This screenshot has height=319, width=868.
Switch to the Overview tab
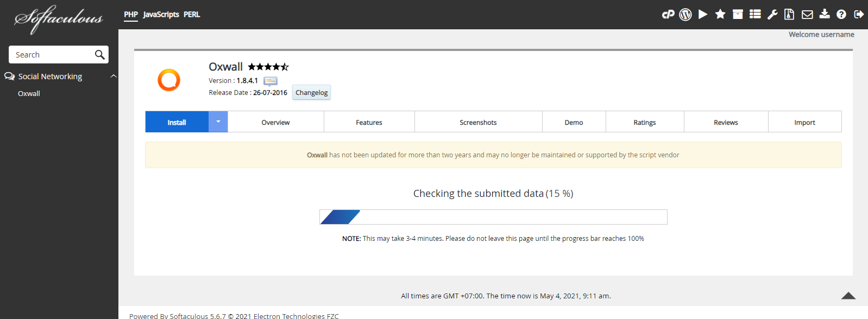tap(275, 123)
